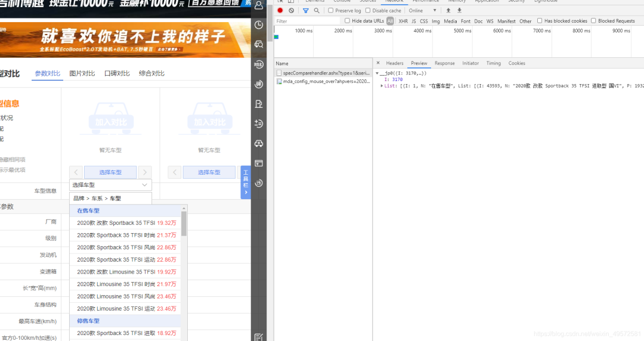Image resolution: width=644 pixels, height=341 pixels.
Task: Check the Hide data URLs option
Action: (348, 21)
